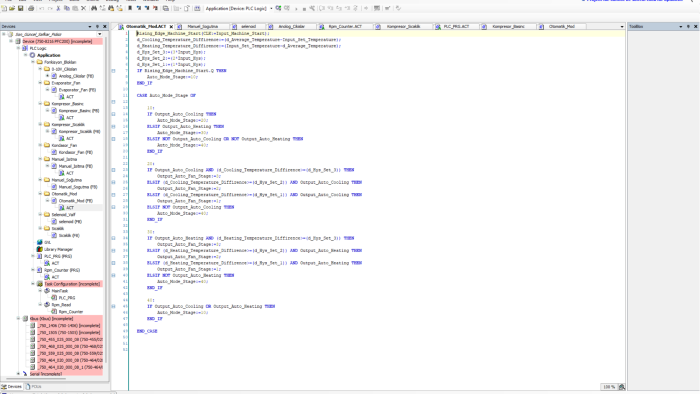Toggle auto-hide pin on Toolbox panel
This screenshot has width=700, height=394.
coord(688,27)
